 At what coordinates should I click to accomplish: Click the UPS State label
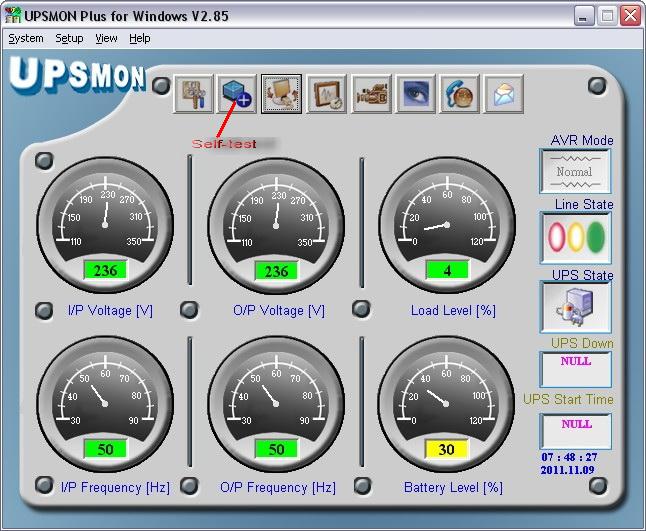(583, 275)
